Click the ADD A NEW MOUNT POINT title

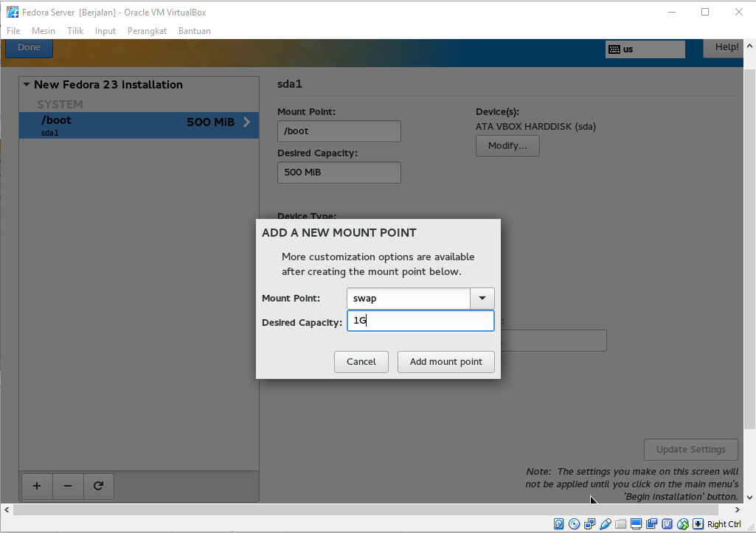[x=339, y=233]
